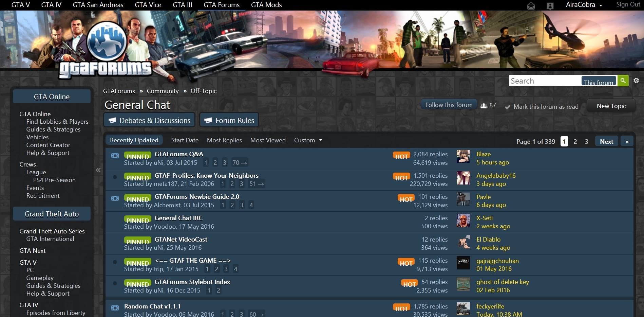Open El Diablo's avatar thumbnail
The width and height of the screenshot is (644, 317).
pos(463,242)
